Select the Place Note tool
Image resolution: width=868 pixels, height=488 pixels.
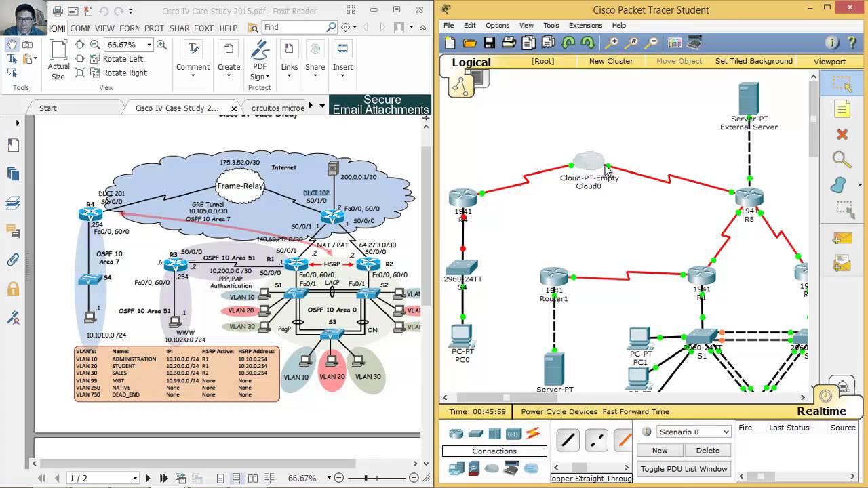[x=842, y=109]
